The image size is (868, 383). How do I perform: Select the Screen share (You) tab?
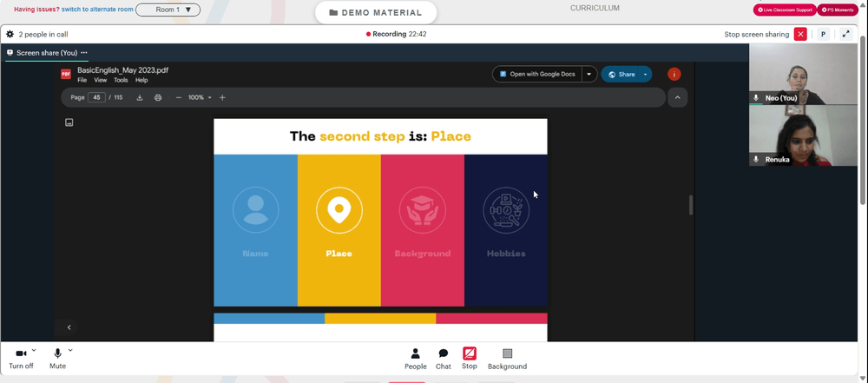[47, 53]
